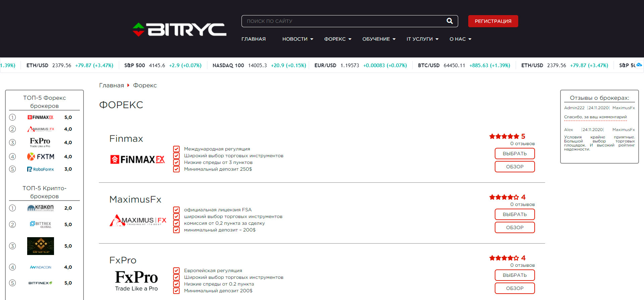
Task: Click breadcrumb red arrow separator
Action: pos(128,85)
